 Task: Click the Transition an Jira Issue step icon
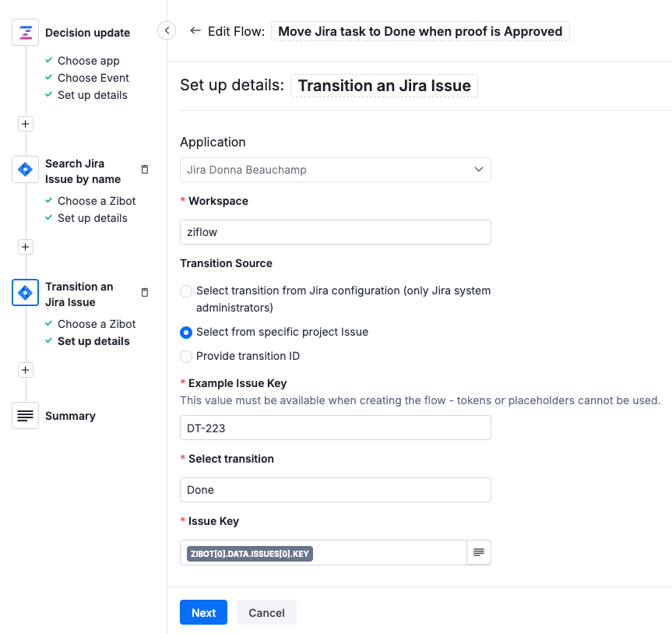click(x=25, y=292)
